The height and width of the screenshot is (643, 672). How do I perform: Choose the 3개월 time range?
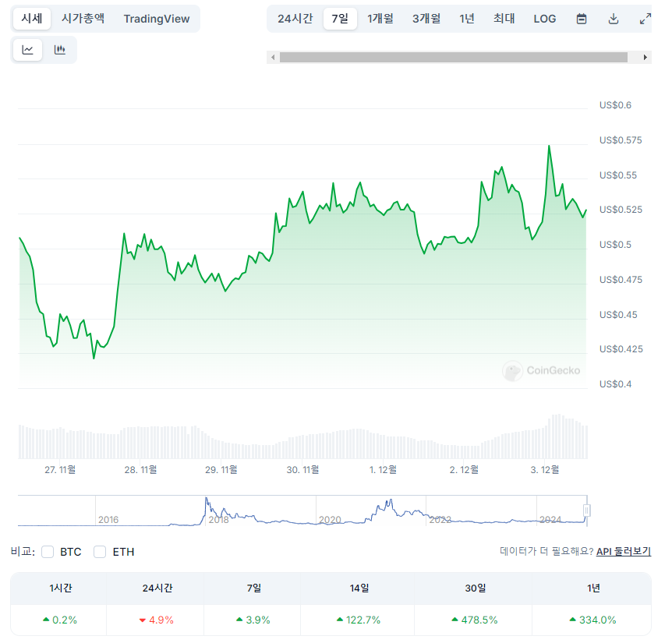pyautogui.click(x=426, y=19)
